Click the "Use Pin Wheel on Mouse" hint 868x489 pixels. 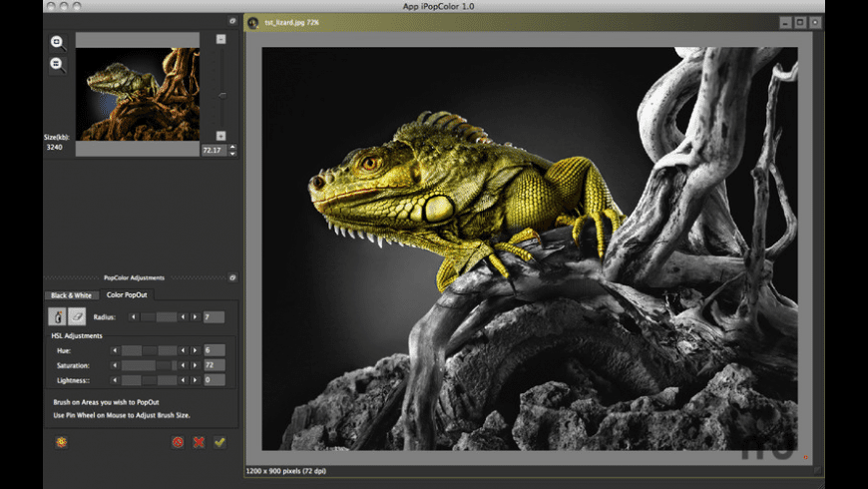pyautogui.click(x=122, y=415)
